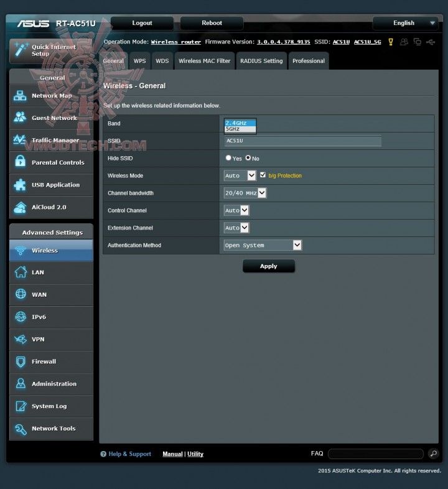Click the AC51U SSID link in header
Image resolution: width=448 pixels, height=489 pixels.
coord(342,42)
